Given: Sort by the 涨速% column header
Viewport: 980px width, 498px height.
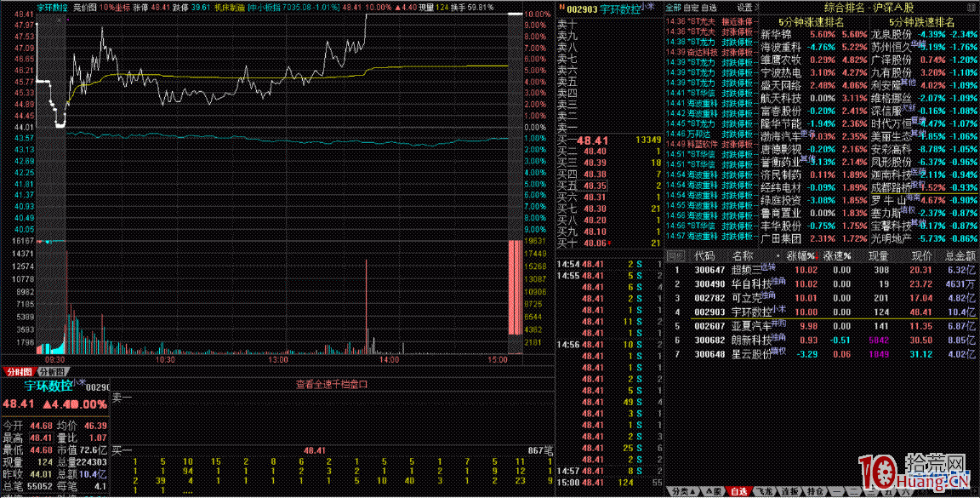Looking at the screenshot, I should pos(837,256).
